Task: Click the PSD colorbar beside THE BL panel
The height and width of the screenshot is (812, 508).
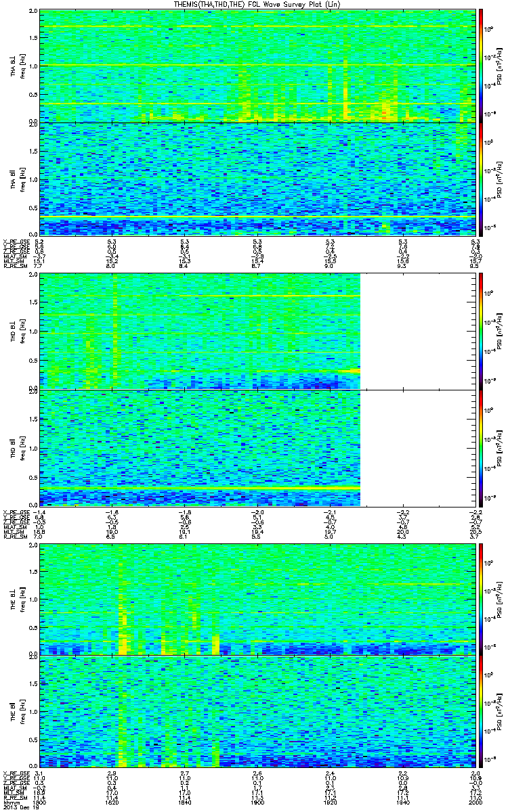Action: click(480, 599)
